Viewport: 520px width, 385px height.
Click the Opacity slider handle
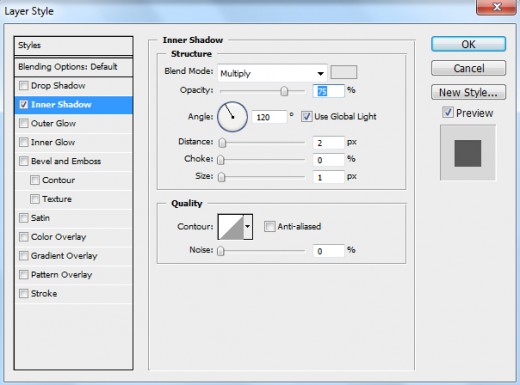[x=284, y=91]
